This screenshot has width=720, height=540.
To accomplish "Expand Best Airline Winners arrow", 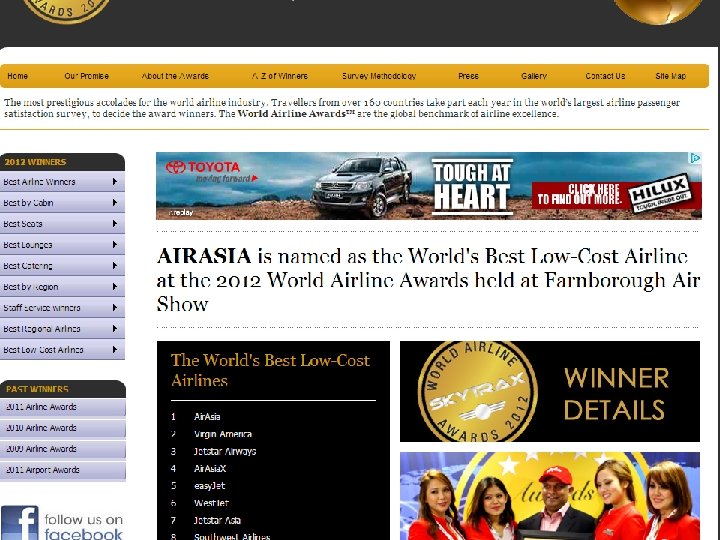I will pyautogui.click(x=115, y=182).
